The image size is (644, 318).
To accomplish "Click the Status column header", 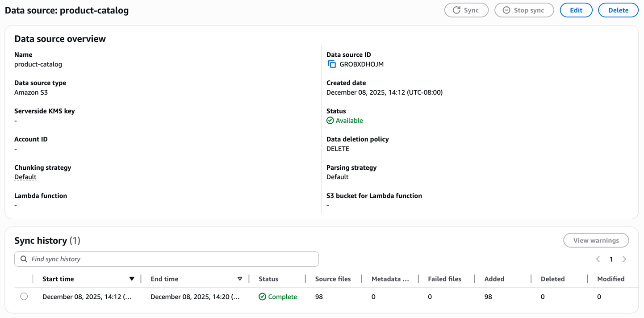I will [x=268, y=279].
